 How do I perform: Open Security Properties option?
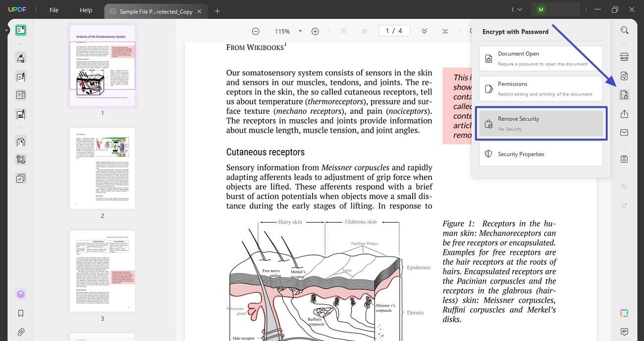(540, 154)
